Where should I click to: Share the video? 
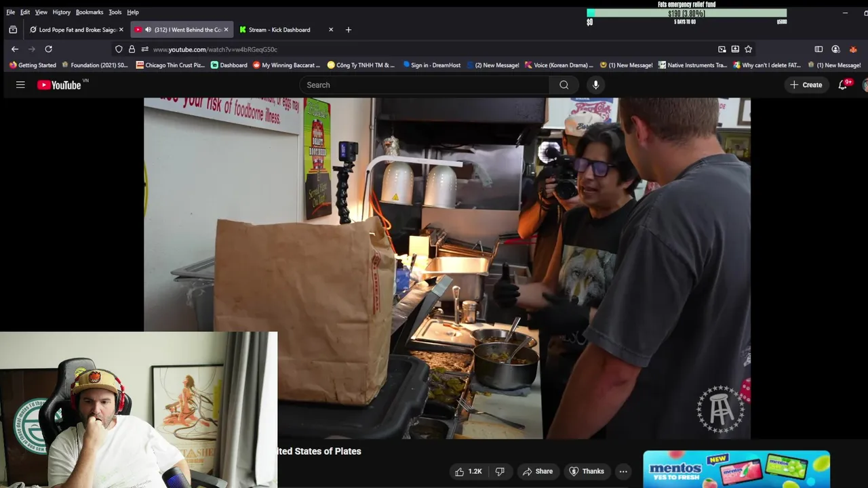click(538, 471)
